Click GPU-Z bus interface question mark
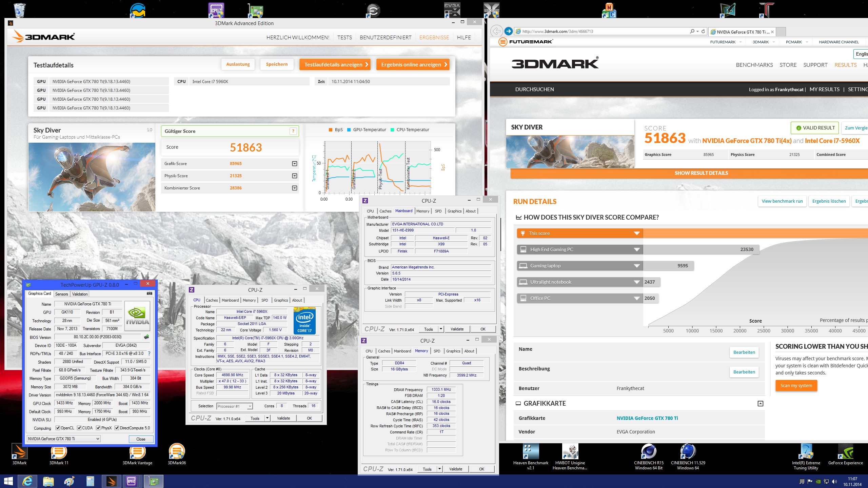This screenshot has height=488, width=868. 149,353
